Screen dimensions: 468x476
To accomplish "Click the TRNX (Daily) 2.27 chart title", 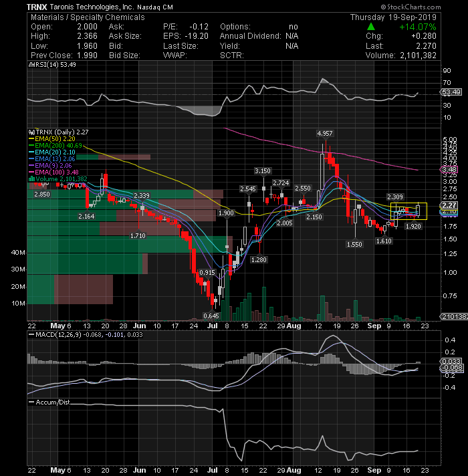I will point(62,132).
